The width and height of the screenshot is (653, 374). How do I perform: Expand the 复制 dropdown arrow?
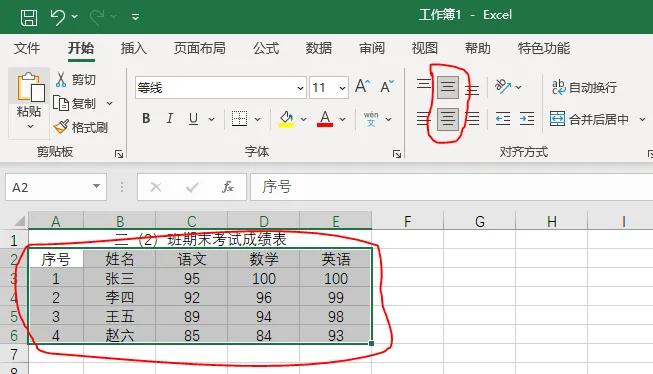(110, 103)
